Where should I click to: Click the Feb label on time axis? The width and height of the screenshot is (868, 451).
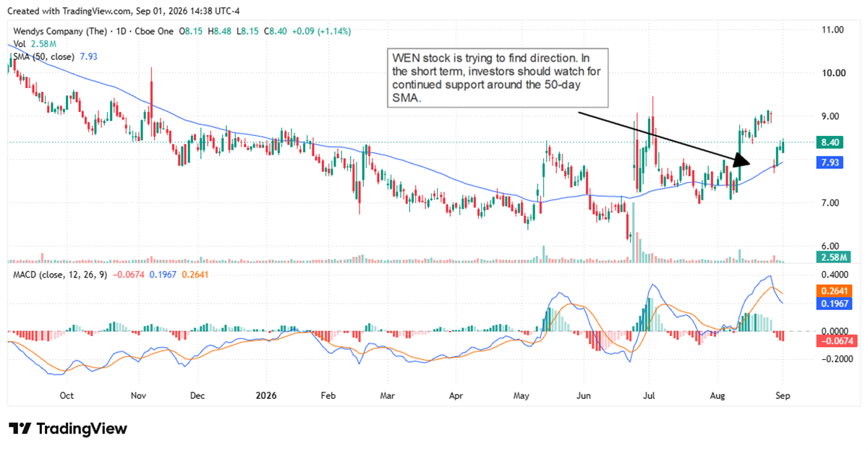329,396
